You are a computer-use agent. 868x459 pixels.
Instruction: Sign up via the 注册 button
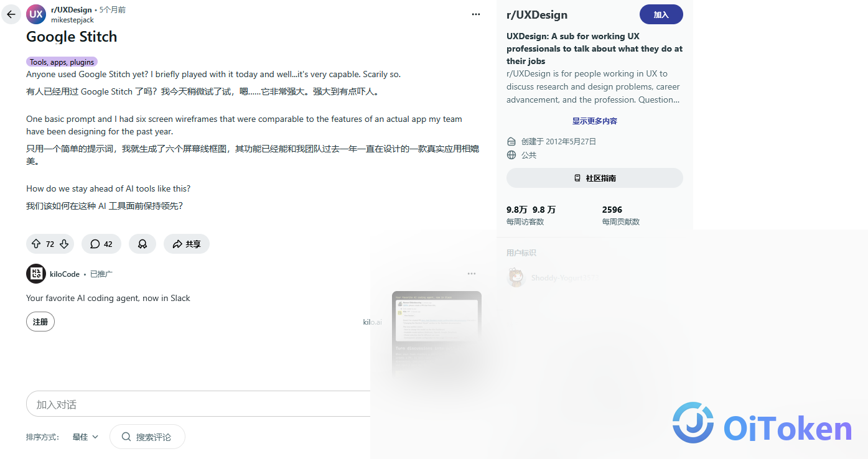click(40, 322)
